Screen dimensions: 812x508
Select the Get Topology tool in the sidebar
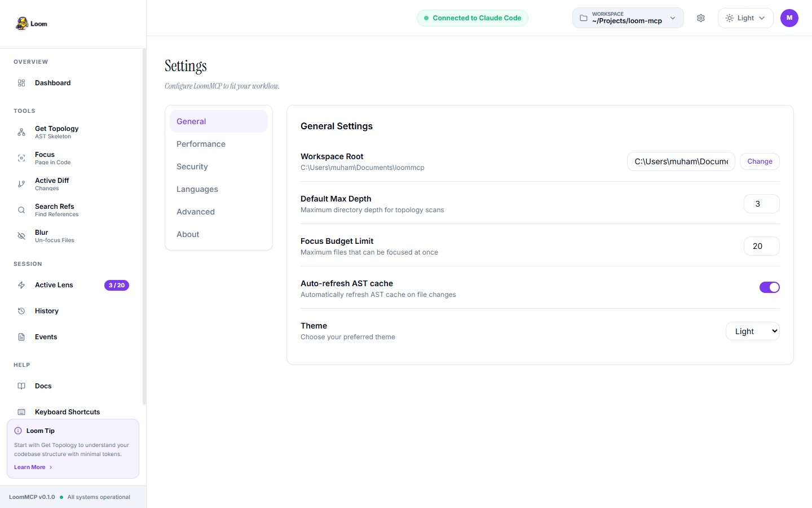click(x=56, y=132)
